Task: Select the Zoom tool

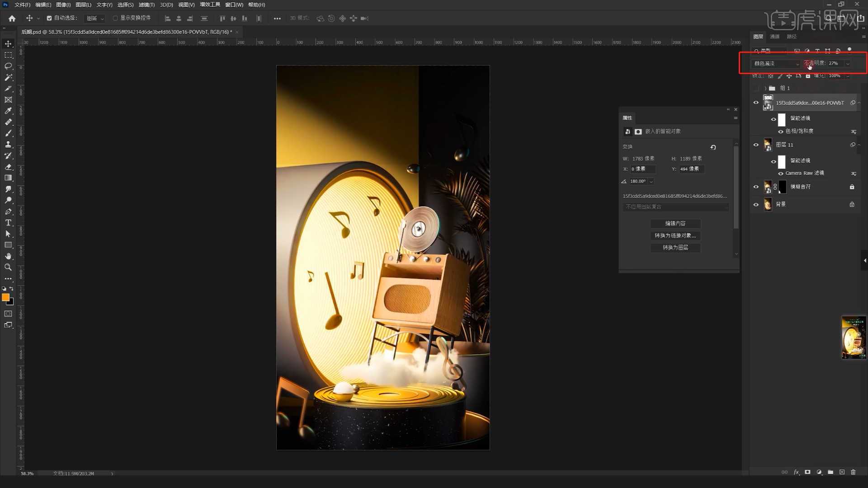Action: coord(8,267)
